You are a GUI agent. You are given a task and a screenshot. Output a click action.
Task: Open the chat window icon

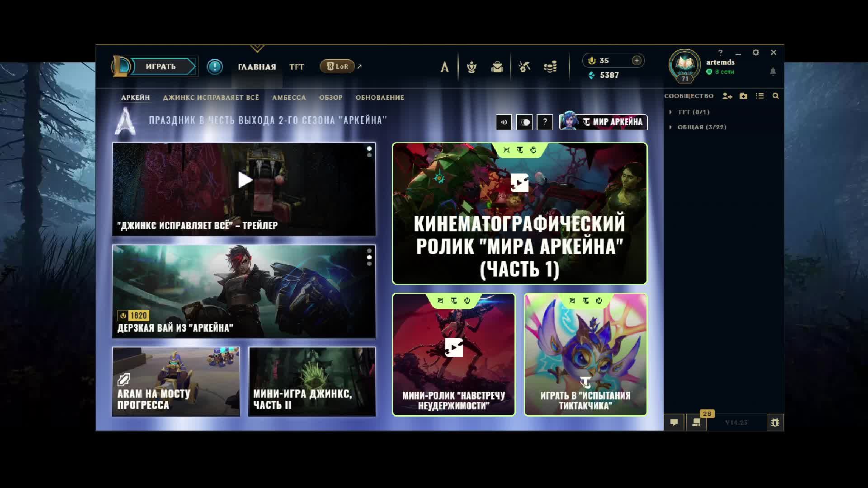[x=674, y=422]
